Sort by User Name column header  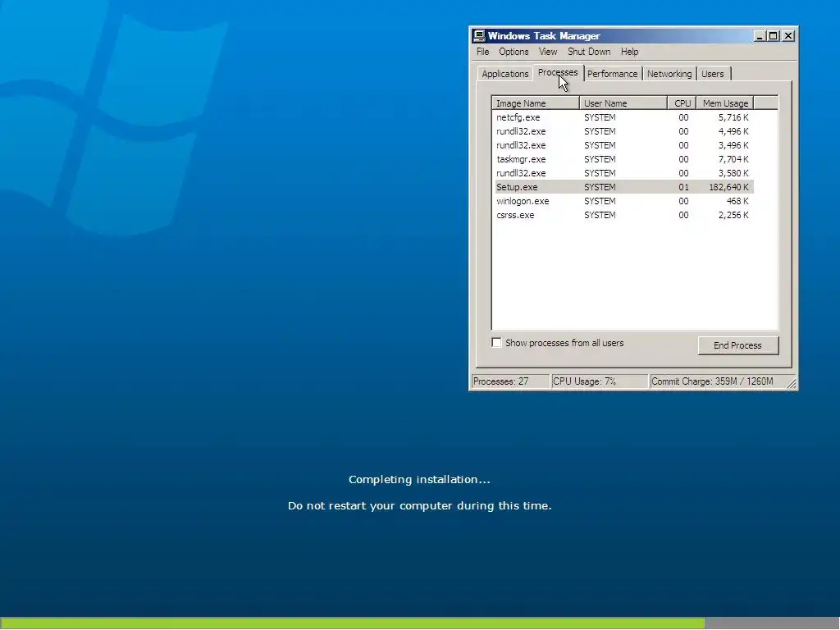click(623, 103)
